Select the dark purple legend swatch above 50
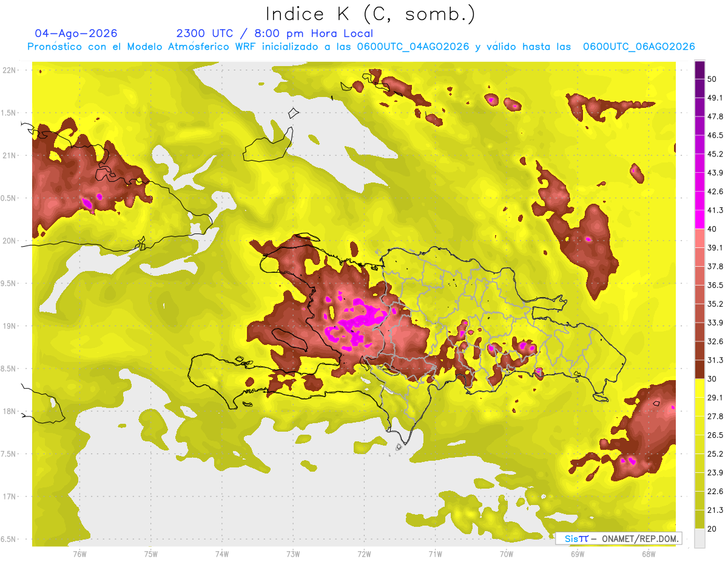728x562 pixels. coord(699,70)
